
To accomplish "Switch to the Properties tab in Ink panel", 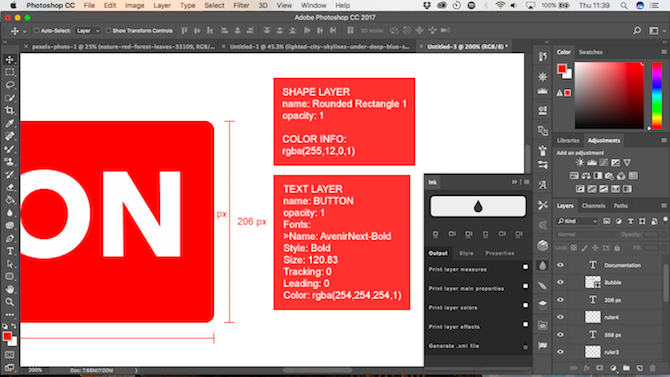I will [x=500, y=253].
